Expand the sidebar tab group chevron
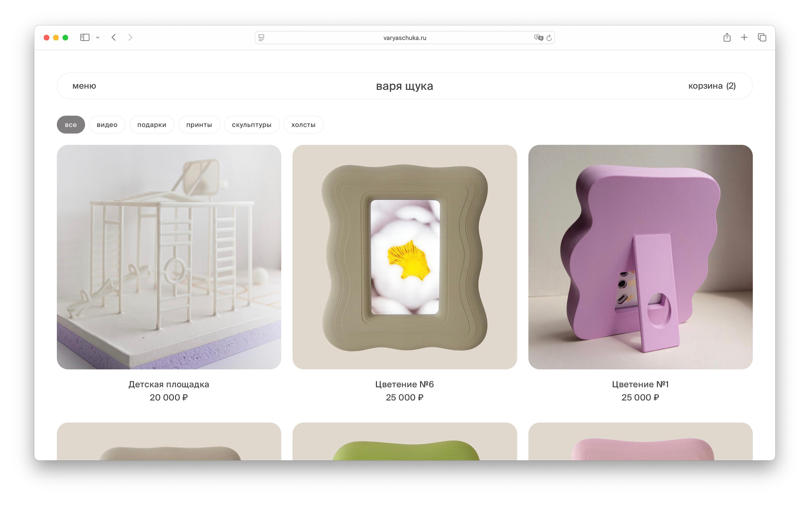 point(98,38)
